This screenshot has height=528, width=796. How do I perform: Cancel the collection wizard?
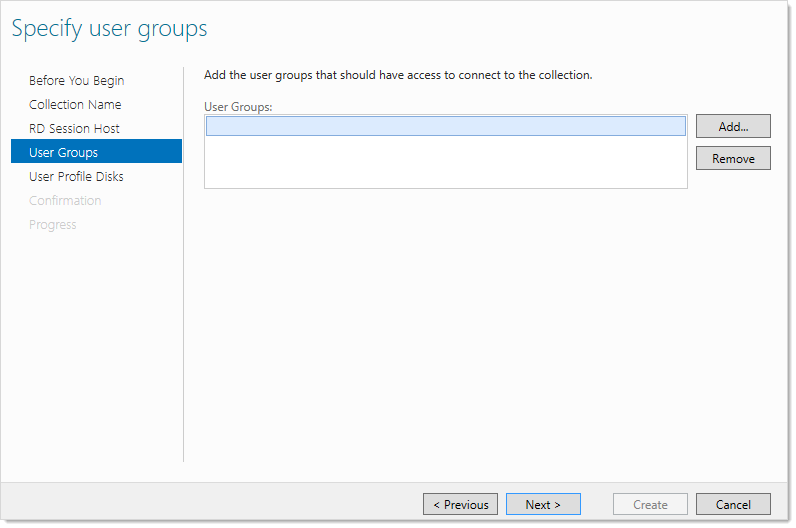tap(733, 504)
